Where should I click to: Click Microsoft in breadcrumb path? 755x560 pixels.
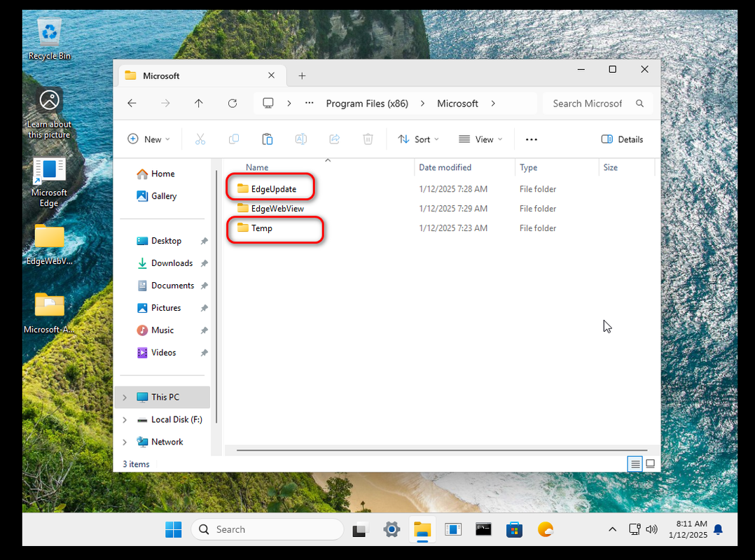point(457,104)
